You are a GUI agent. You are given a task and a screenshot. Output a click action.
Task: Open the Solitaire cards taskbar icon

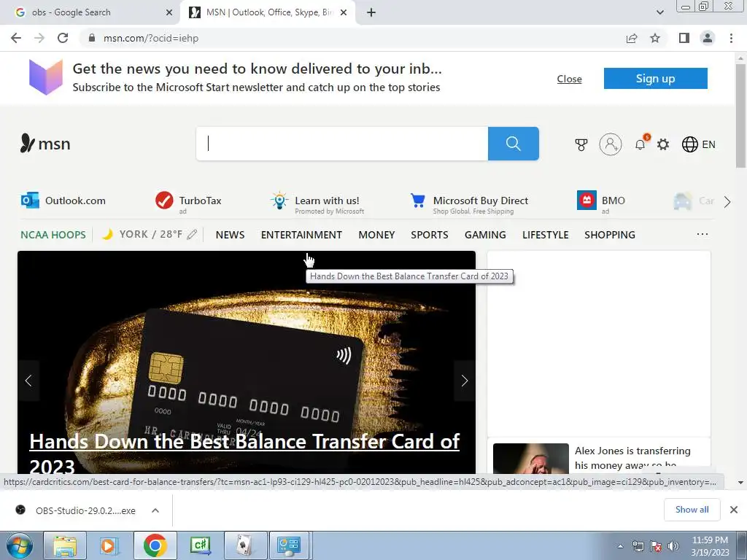click(x=244, y=545)
